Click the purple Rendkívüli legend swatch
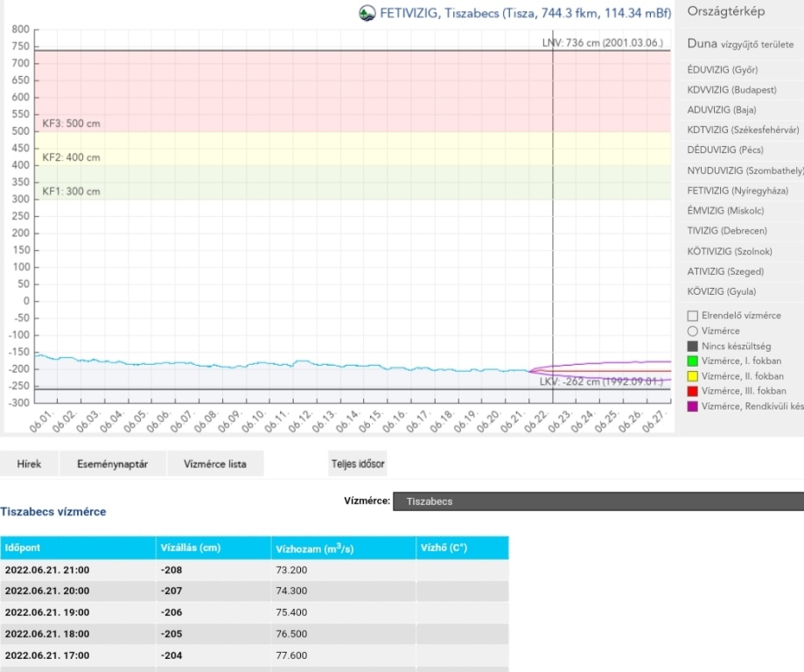The height and width of the screenshot is (672, 804). click(692, 406)
